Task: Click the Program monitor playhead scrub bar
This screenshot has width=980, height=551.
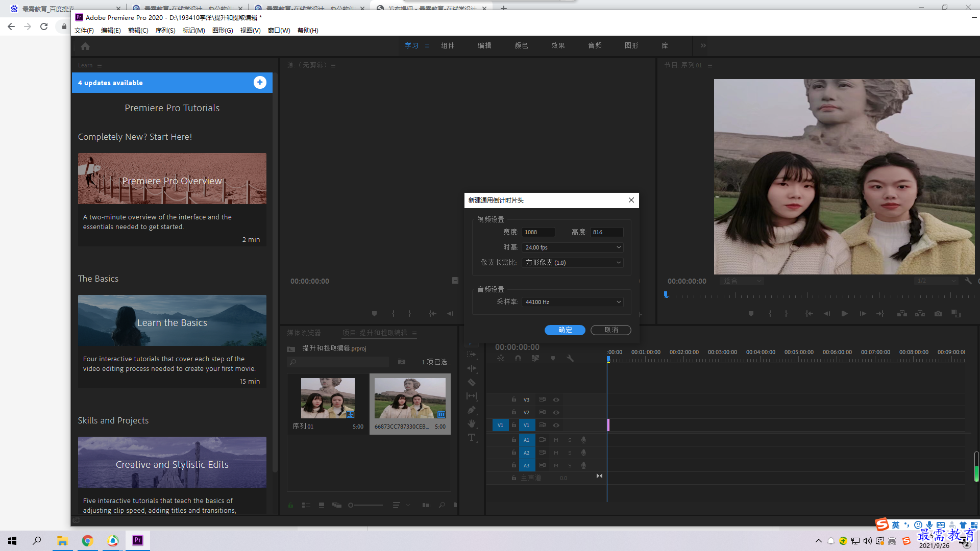Action: [x=820, y=295]
